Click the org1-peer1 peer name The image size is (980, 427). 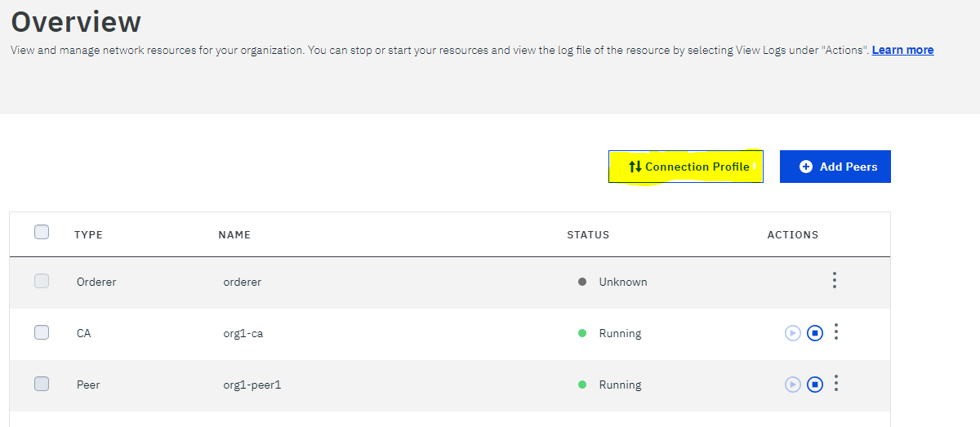[x=252, y=385]
